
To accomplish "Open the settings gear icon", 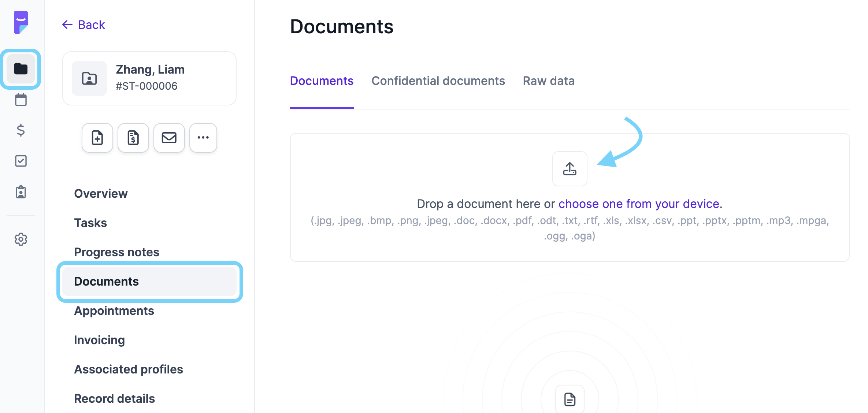I will [21, 239].
